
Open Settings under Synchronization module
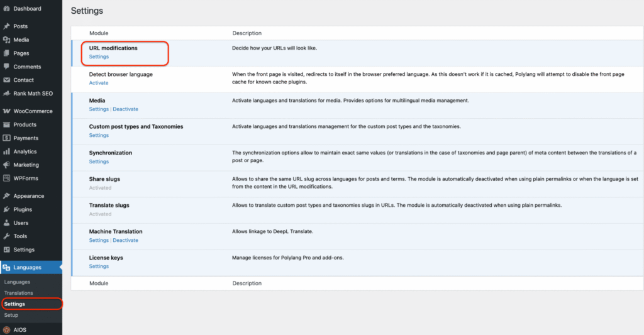click(x=99, y=162)
